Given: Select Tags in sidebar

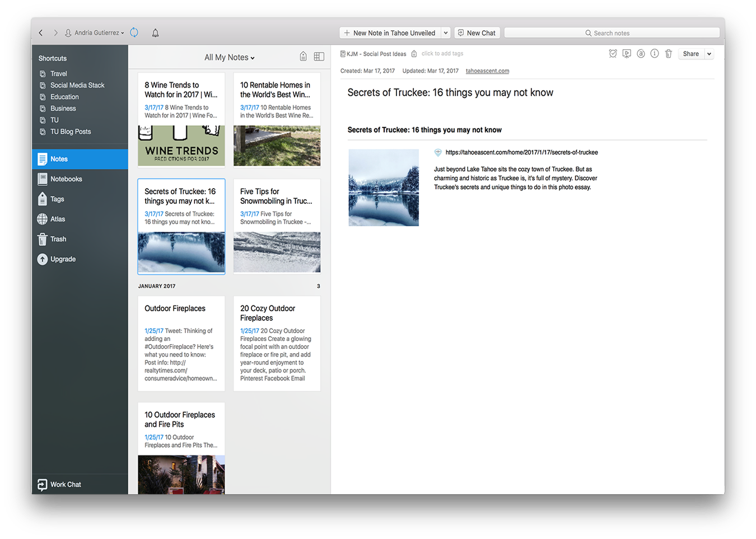Looking at the screenshot, I should coord(80,199).
